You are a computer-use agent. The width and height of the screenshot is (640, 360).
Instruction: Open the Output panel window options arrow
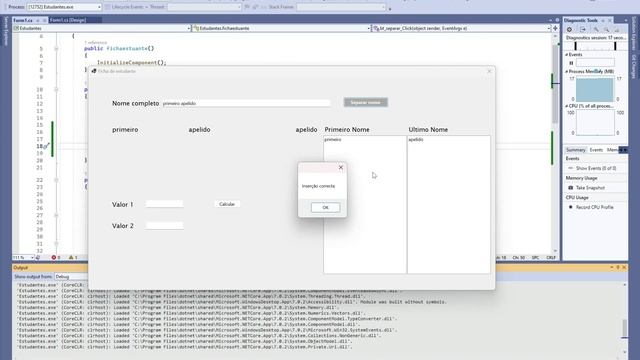(612, 267)
